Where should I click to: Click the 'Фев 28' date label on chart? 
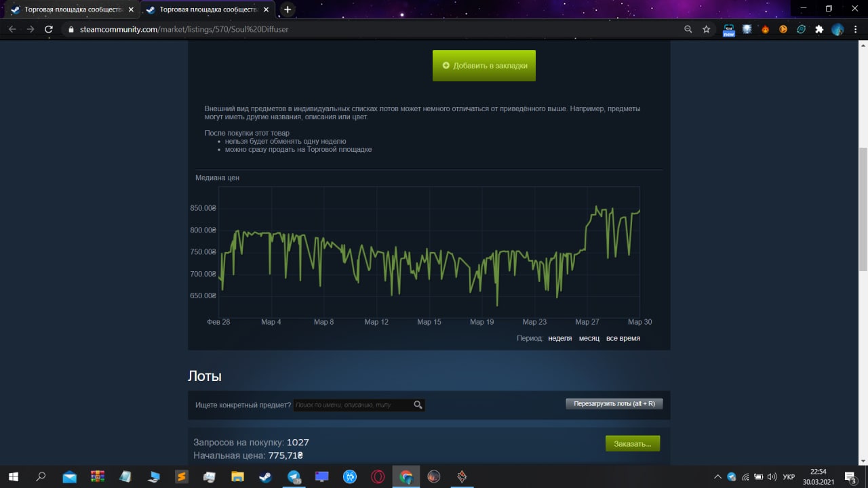point(218,322)
